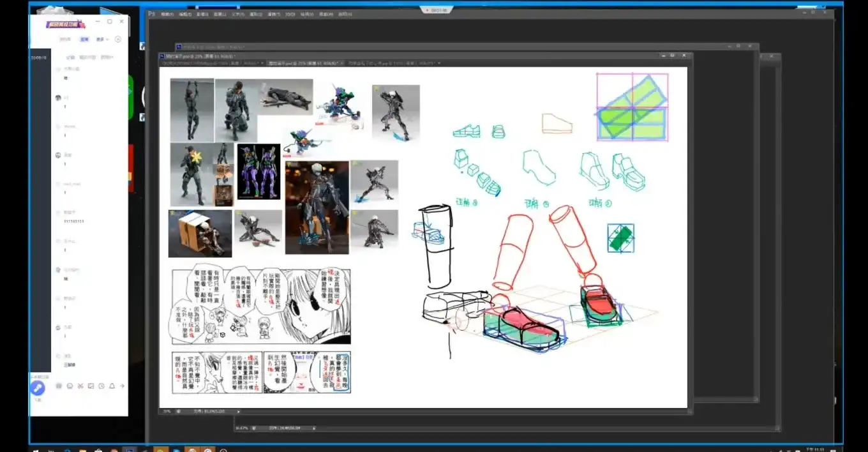Viewport: 868px width, 452px height.
Task: Click the right arrow icon in chat toolbar
Action: (x=123, y=386)
